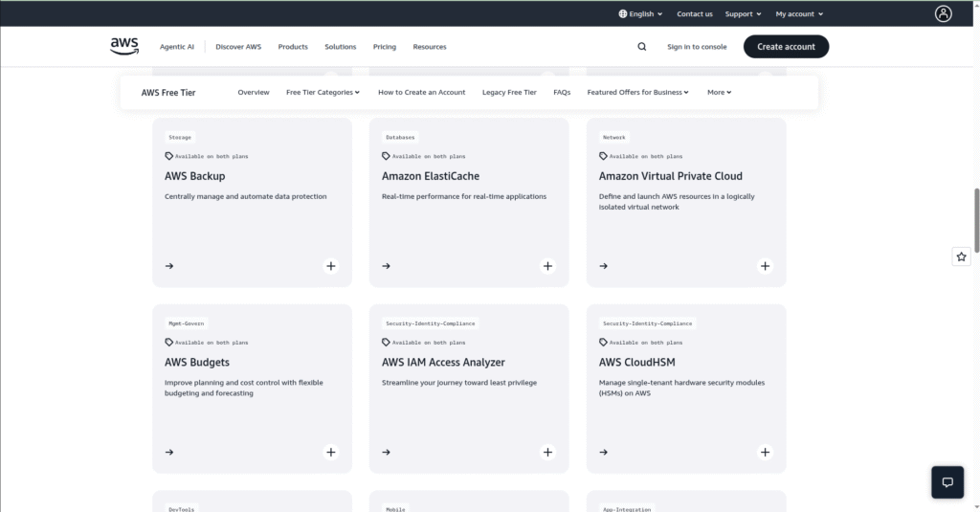The height and width of the screenshot is (512, 980).
Task: Click the Storage category tag
Action: [180, 137]
